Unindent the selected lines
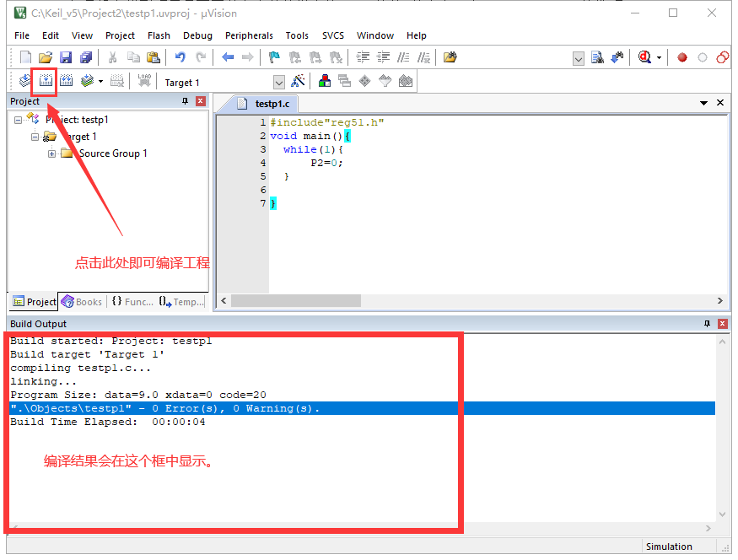 [x=384, y=57]
